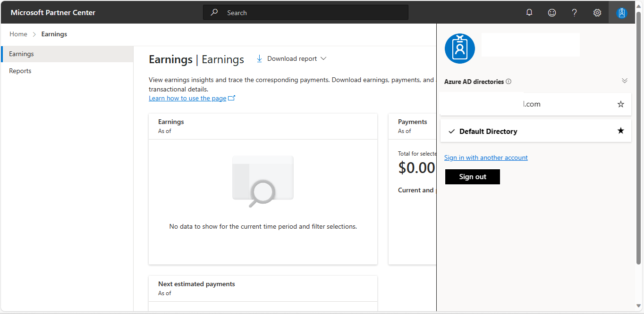This screenshot has height=314, width=644.
Task: Select Earnings in the left sidebar
Action: pos(67,54)
